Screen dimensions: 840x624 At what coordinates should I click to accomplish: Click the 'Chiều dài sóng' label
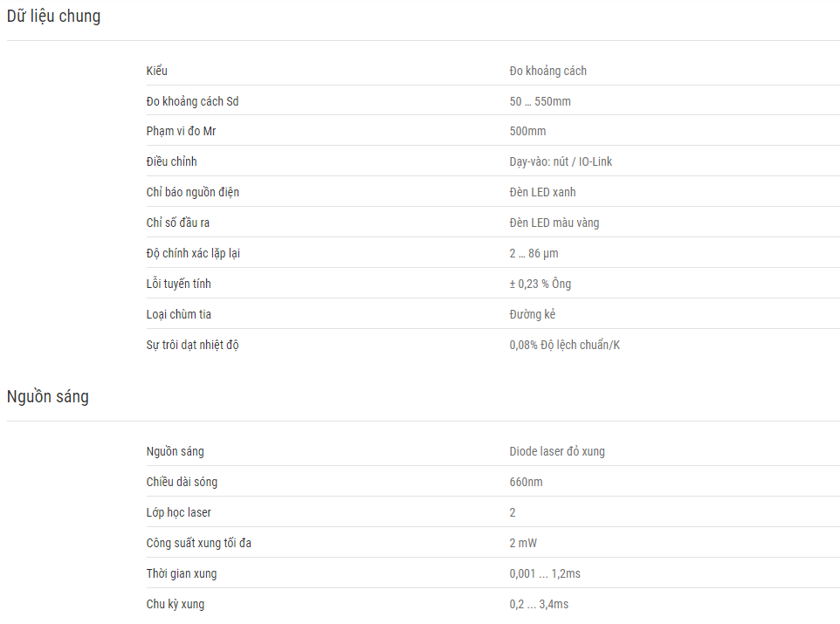click(182, 482)
